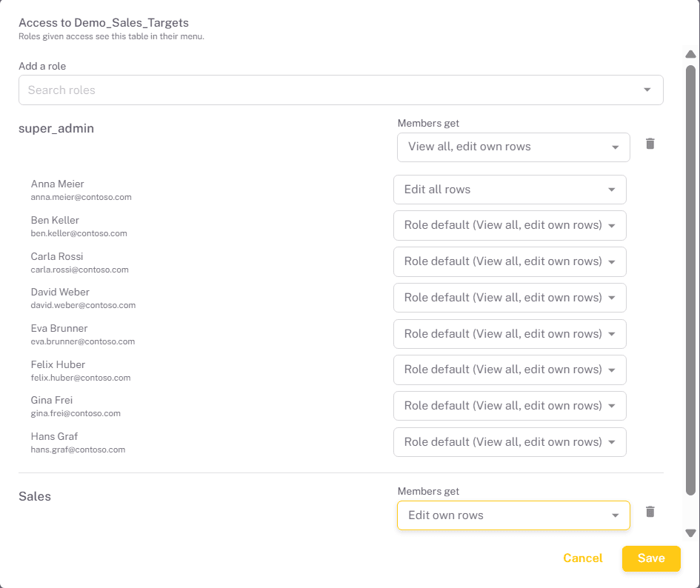The image size is (700, 588).
Task: Click the name Eva Brunner
Action: point(59,328)
